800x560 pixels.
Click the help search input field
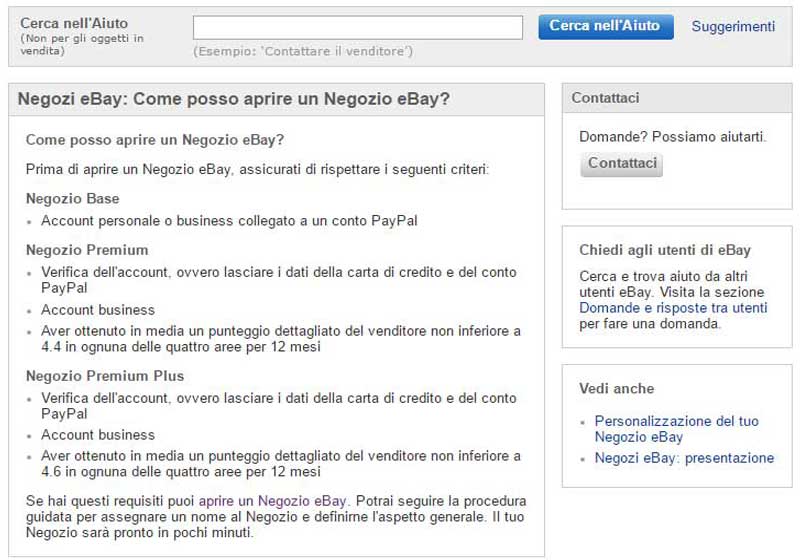coord(358,27)
